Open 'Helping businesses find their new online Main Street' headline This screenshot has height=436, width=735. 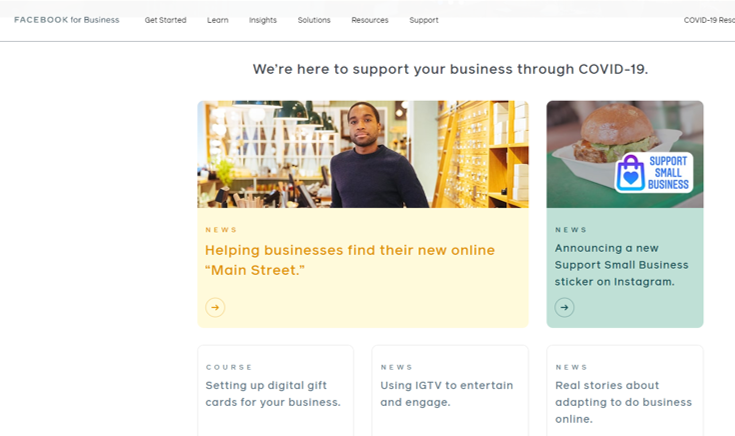[x=350, y=260]
